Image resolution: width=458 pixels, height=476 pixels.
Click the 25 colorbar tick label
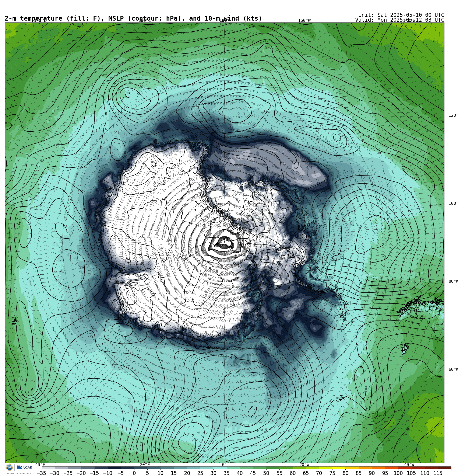(x=200, y=473)
